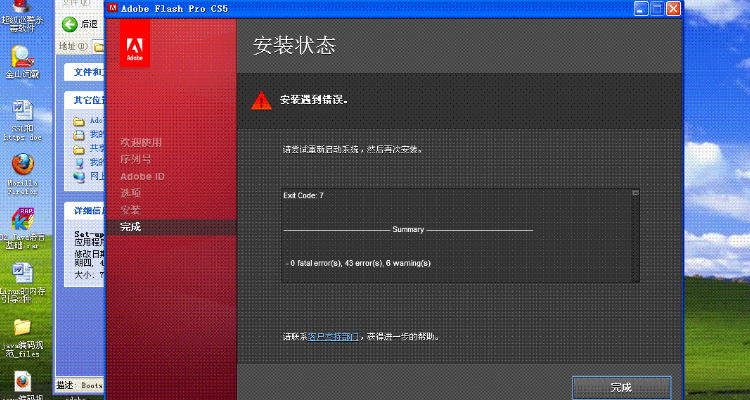The image size is (750, 400).
Task: Click the folder icon in Explorer's address bar
Action: 99,47
